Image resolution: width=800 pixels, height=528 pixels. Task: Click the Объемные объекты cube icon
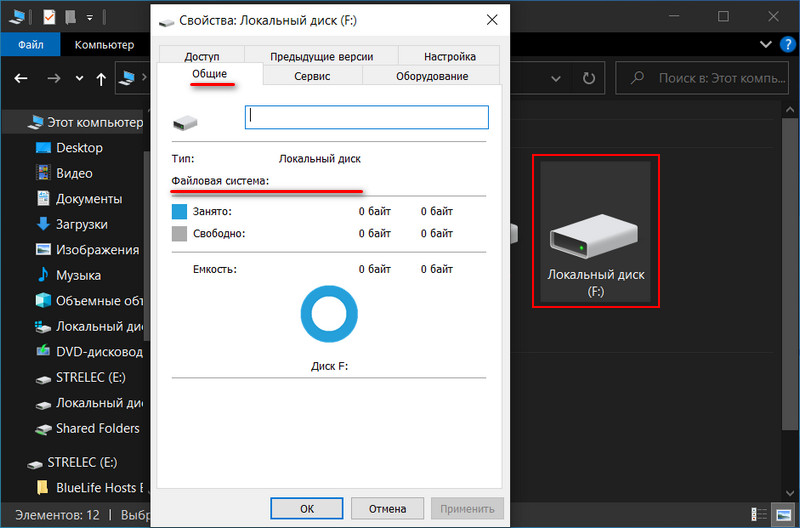tap(43, 300)
